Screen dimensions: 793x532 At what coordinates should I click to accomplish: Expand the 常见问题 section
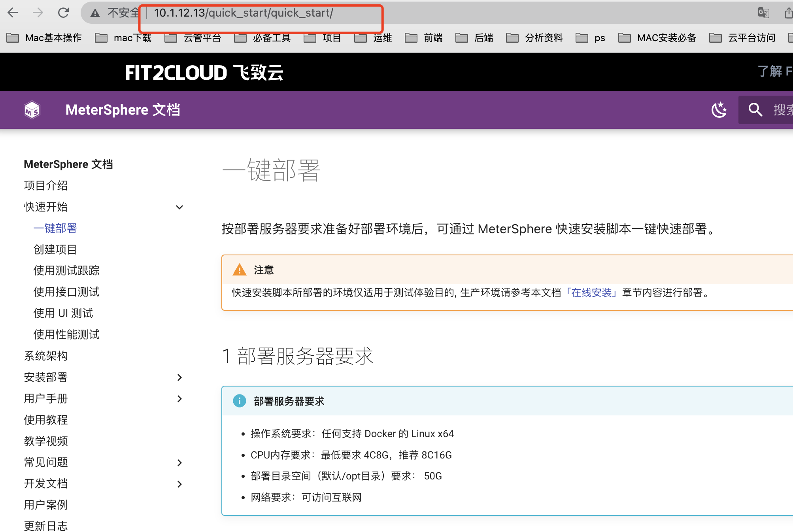180,462
